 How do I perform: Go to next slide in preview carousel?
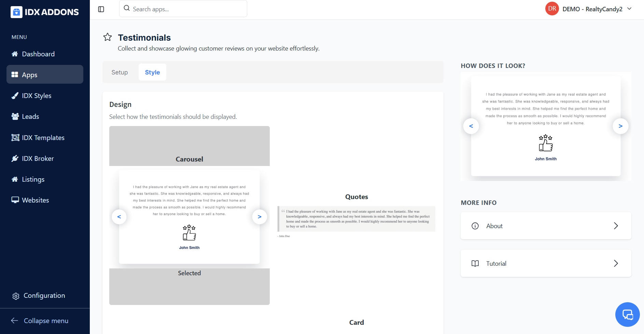click(620, 126)
